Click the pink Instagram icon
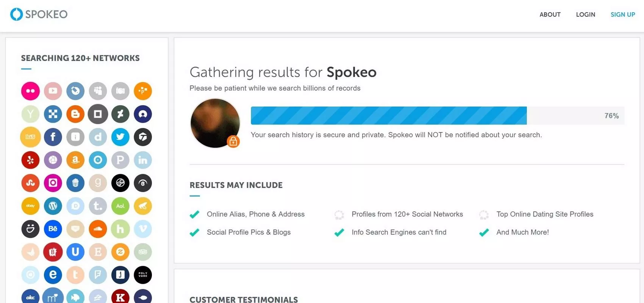The image size is (644, 303). click(x=53, y=183)
